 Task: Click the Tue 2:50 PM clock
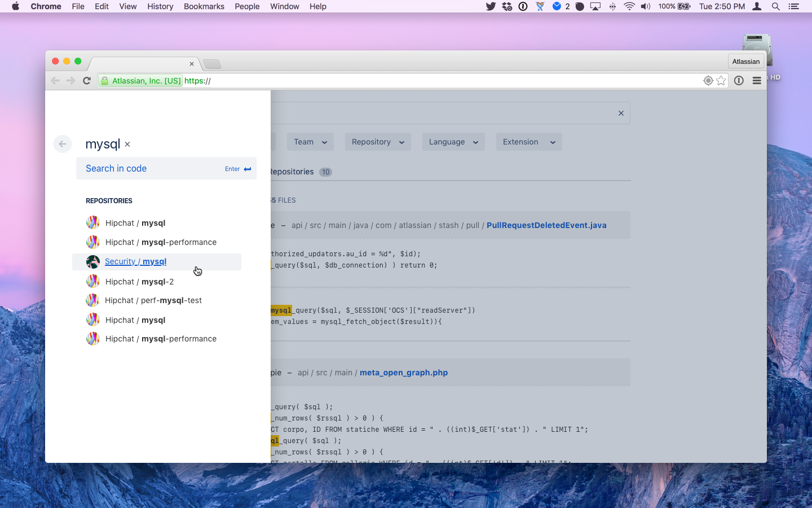(722, 6)
